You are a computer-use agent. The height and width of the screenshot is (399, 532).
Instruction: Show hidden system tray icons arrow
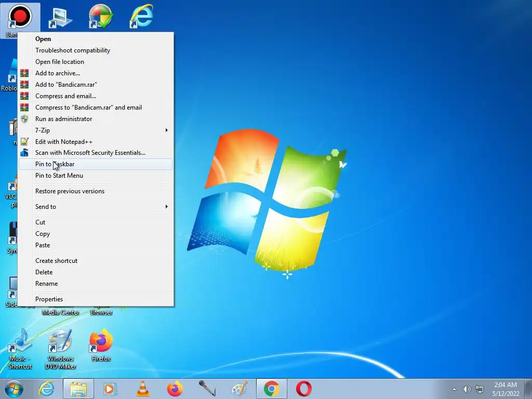(x=454, y=389)
